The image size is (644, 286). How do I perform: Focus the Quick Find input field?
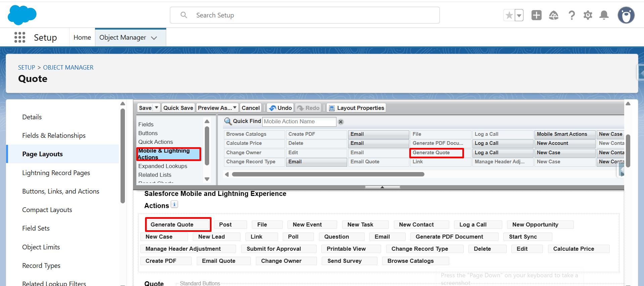[299, 122]
